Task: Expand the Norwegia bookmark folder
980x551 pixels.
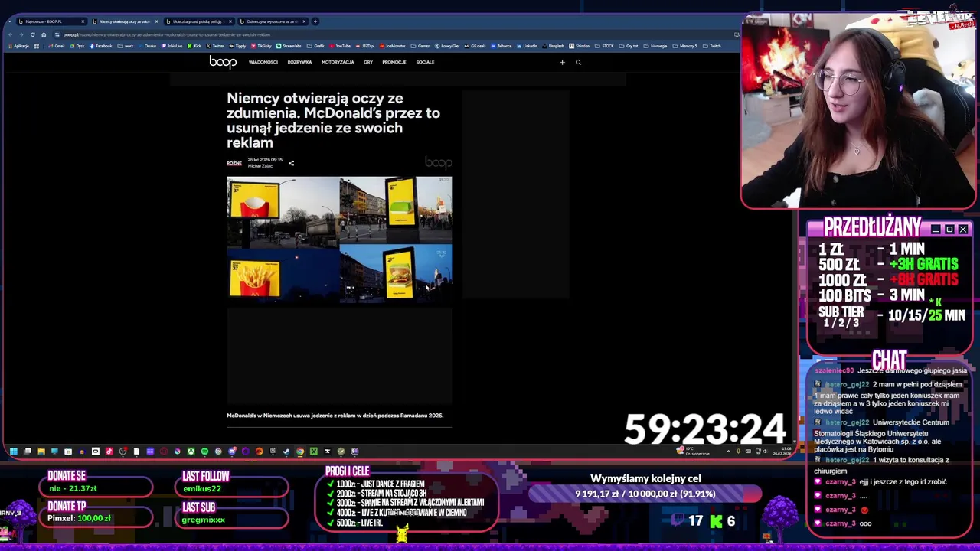Action: pos(655,46)
